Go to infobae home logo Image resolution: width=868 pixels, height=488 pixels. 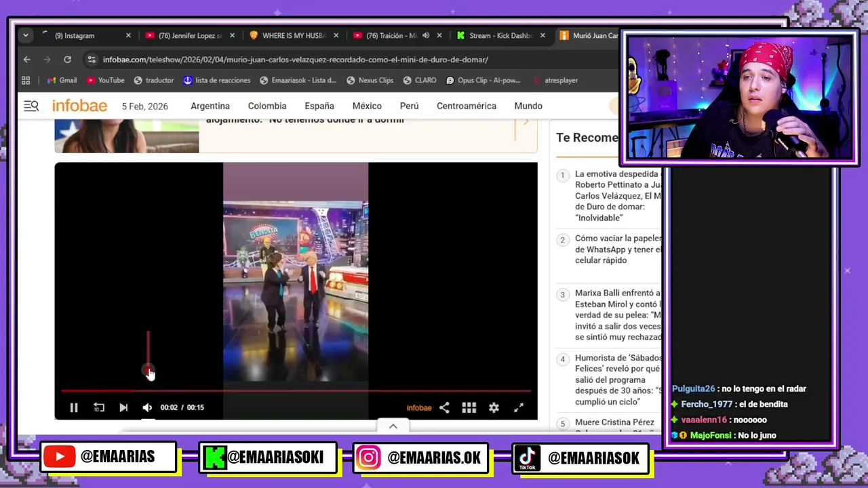click(79, 106)
